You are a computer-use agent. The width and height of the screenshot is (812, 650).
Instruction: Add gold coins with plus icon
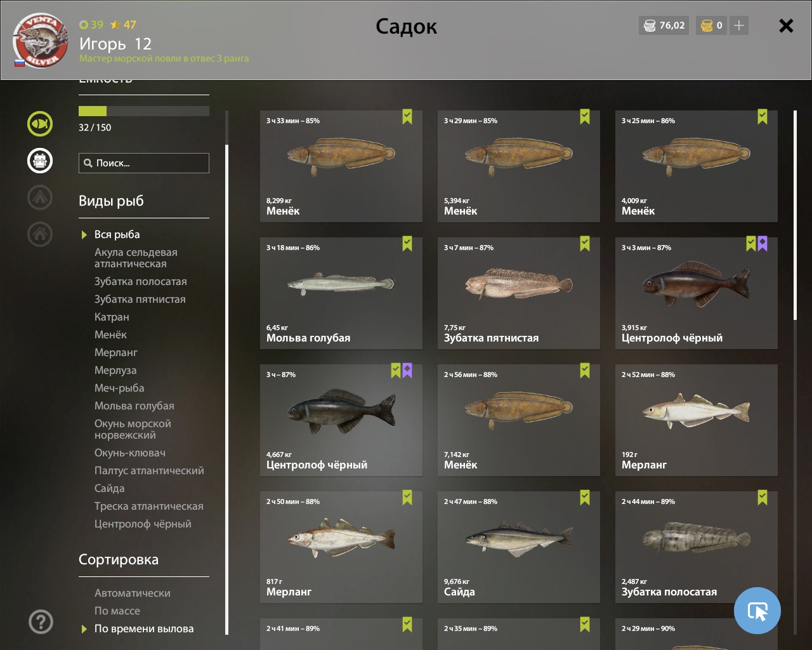tap(739, 25)
